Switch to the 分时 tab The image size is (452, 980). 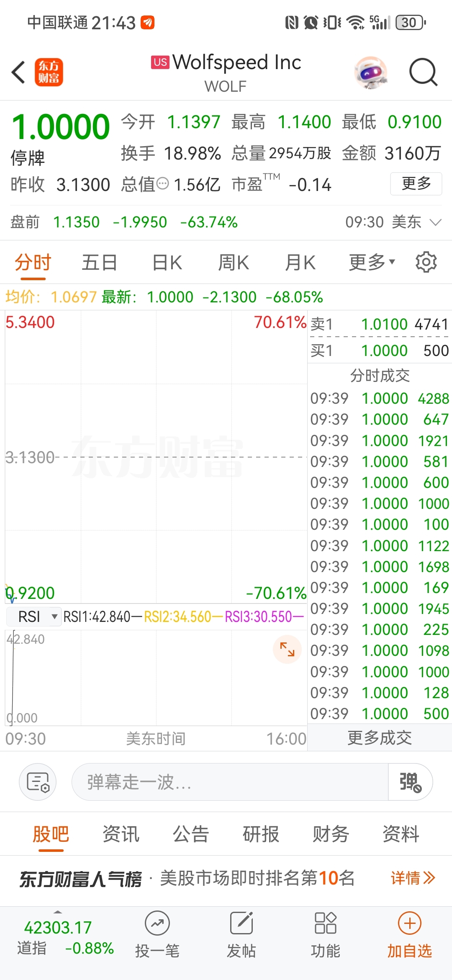33,263
